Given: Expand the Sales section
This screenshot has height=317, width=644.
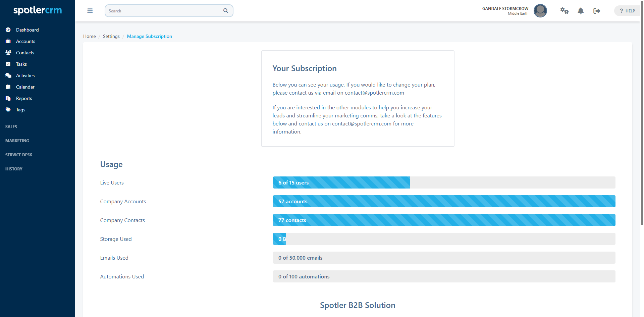Looking at the screenshot, I should click(x=11, y=126).
